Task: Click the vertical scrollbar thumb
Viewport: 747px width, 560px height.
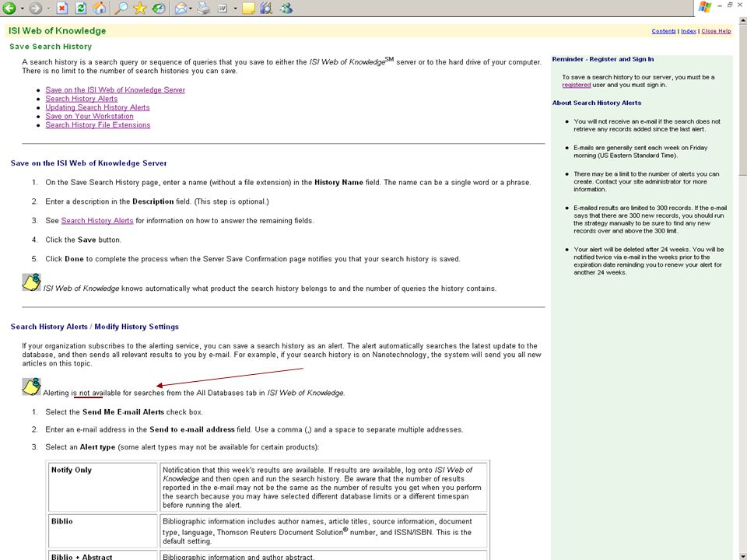Action: pyautogui.click(x=742, y=101)
